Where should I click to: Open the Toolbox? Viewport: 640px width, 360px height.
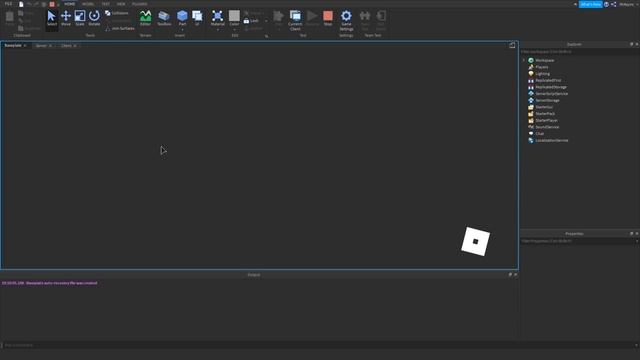pos(164,19)
